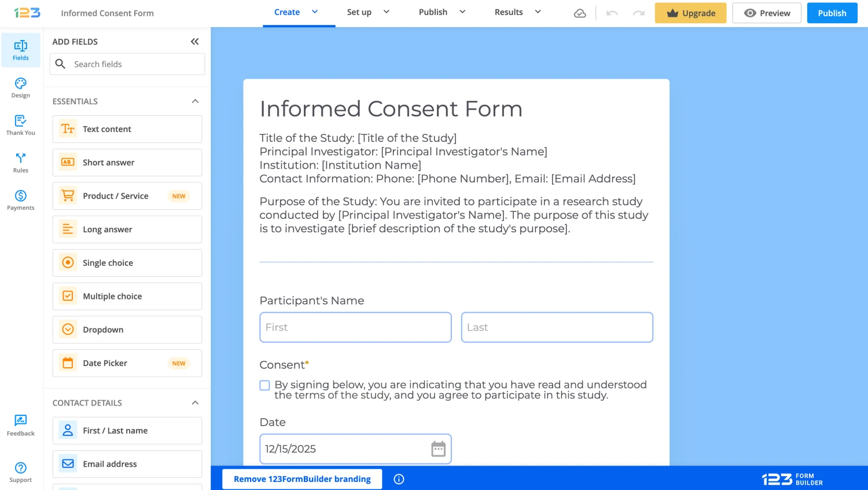Screen dimensions: 868x490
Task: Collapse the Essentials section
Action: click(x=195, y=101)
